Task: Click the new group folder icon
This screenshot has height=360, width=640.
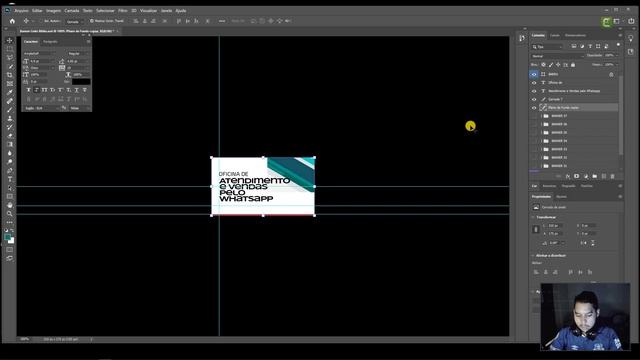Action: click(x=595, y=176)
